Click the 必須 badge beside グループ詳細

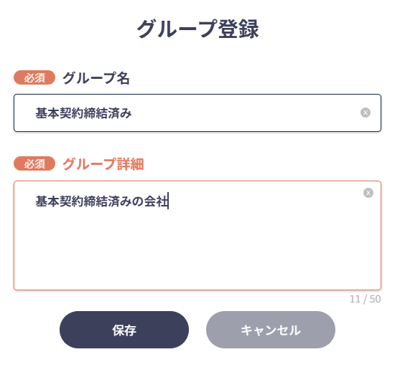click(34, 164)
